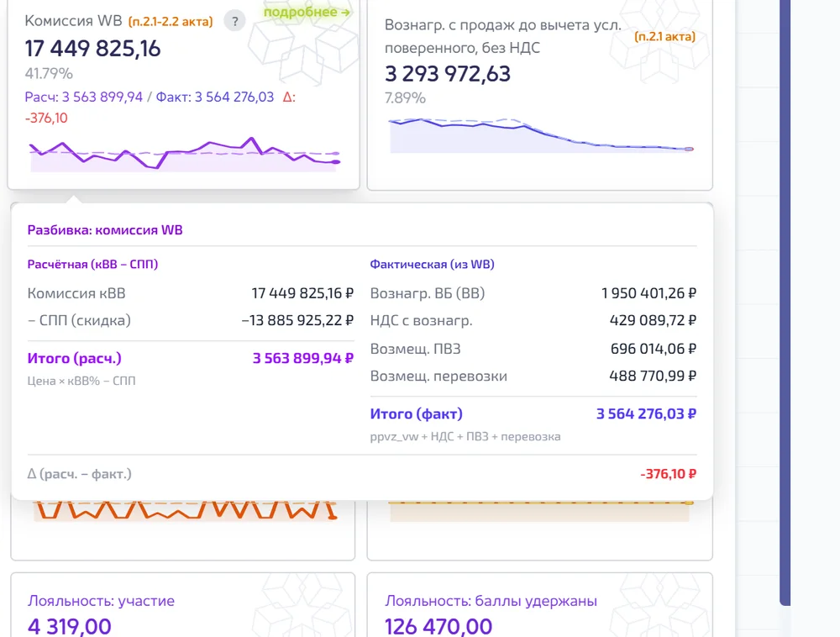840x637 pixels.
Task: Click the 'Возмещ. перевозки' row label
Action: tap(438, 376)
